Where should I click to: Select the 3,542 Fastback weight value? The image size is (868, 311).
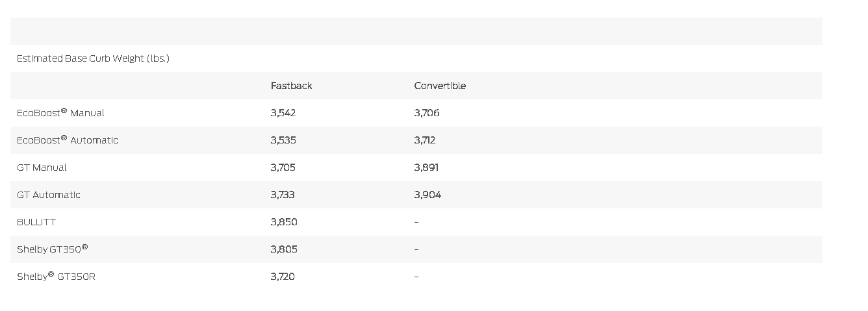283,113
